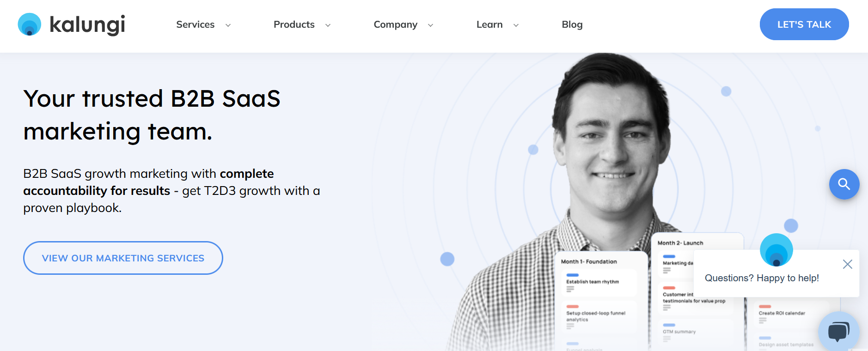The height and width of the screenshot is (351, 868).
Task: Click the 'Questions? Happy to help!' message
Action: click(x=761, y=278)
